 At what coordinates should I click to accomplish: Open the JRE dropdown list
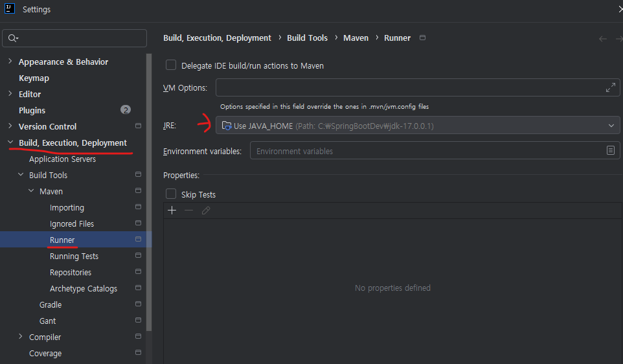tap(611, 126)
